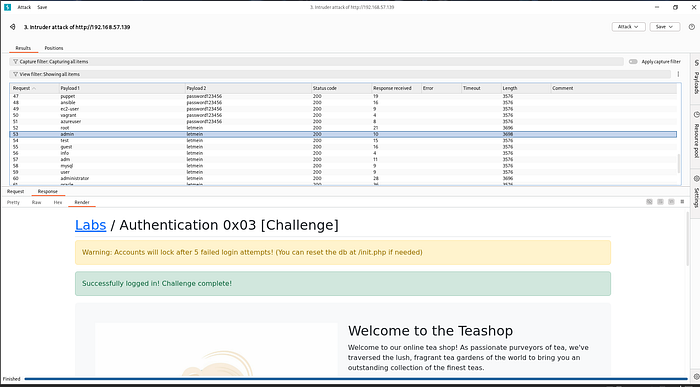Screen dimensions: 700x387
Task: Click the account lock warning banner text
Action: 252,252
